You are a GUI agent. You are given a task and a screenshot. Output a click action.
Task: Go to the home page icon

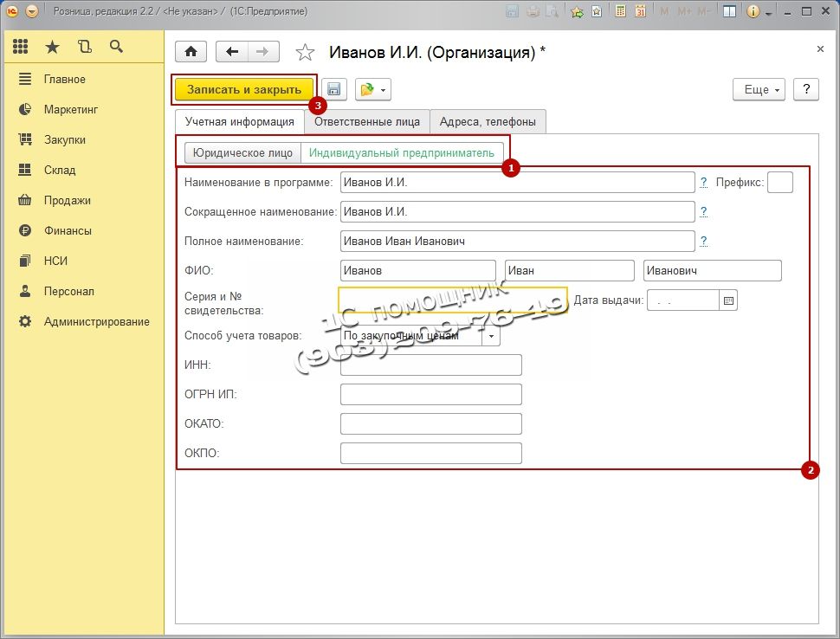click(x=191, y=51)
